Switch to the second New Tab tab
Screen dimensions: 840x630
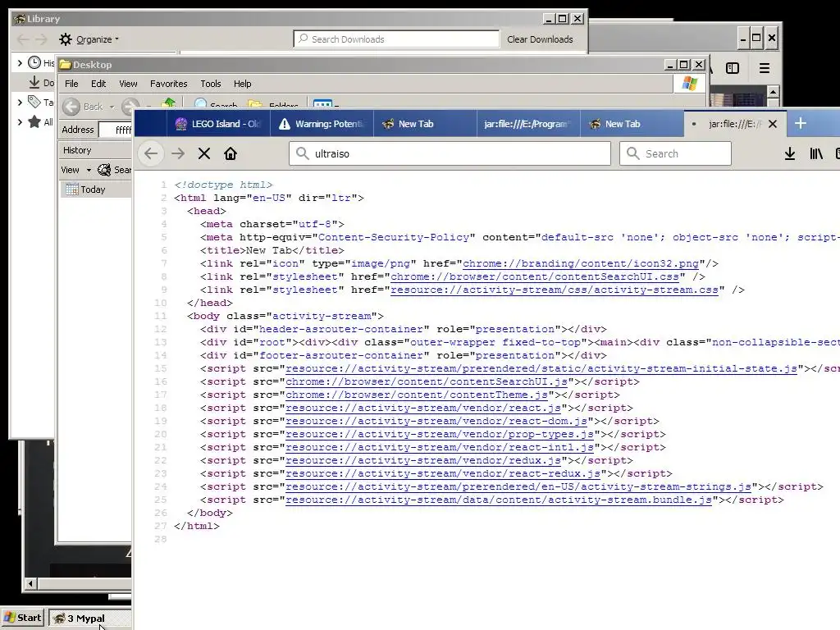[632, 124]
